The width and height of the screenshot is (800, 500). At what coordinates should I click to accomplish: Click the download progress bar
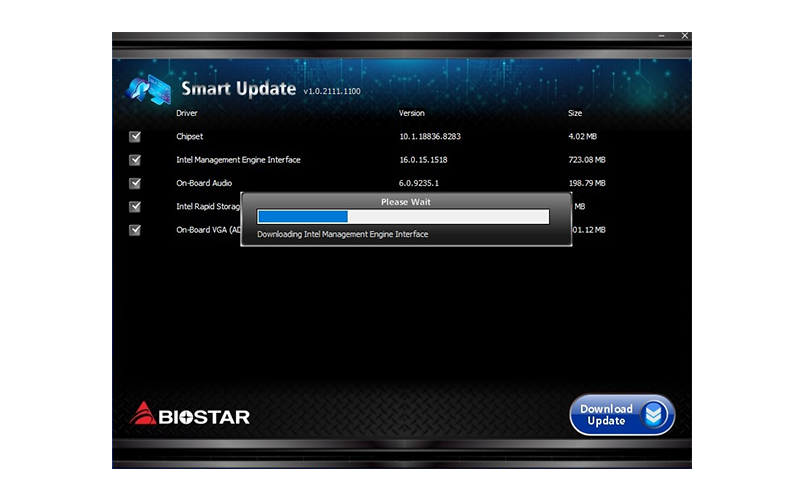[x=403, y=217]
